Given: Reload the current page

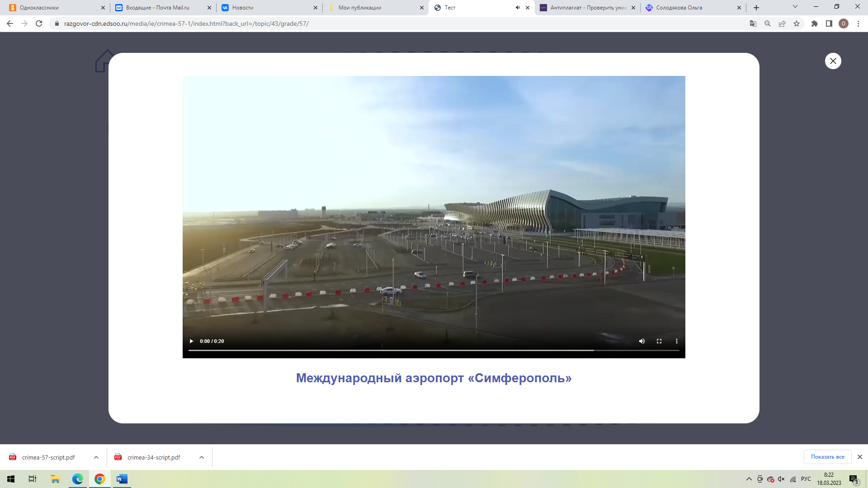Looking at the screenshot, I should click(39, 23).
